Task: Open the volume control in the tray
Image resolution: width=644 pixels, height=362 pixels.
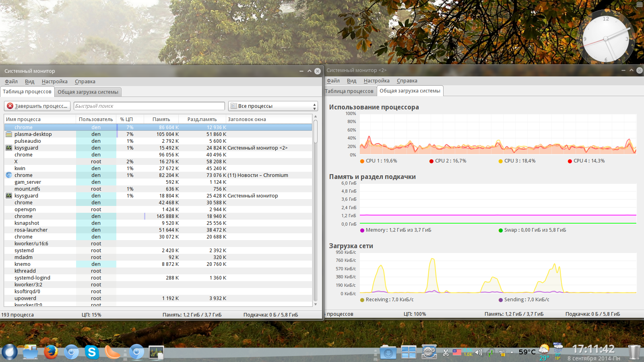Action: pyautogui.click(x=479, y=353)
